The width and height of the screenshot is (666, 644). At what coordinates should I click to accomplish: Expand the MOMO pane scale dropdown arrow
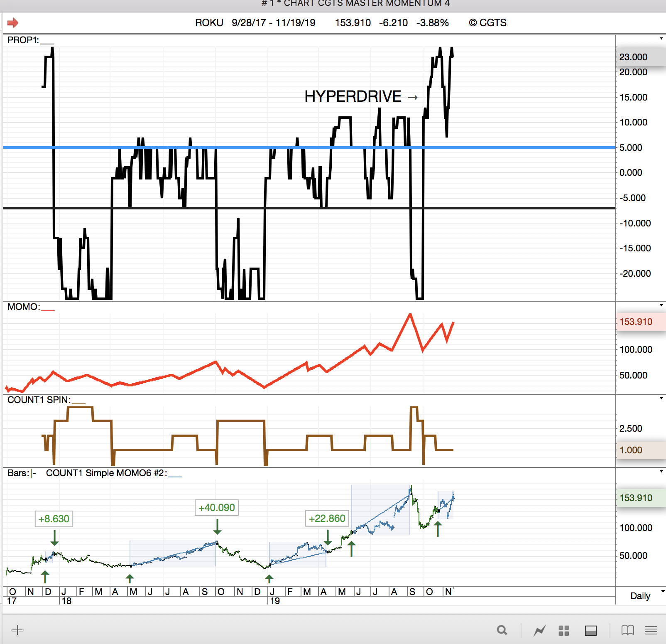point(661,305)
